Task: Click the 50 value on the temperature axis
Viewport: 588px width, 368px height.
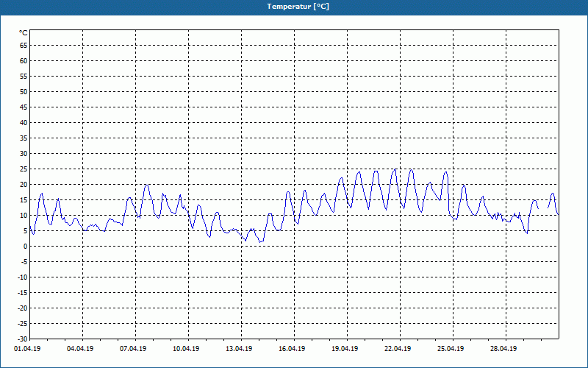Action: point(24,91)
